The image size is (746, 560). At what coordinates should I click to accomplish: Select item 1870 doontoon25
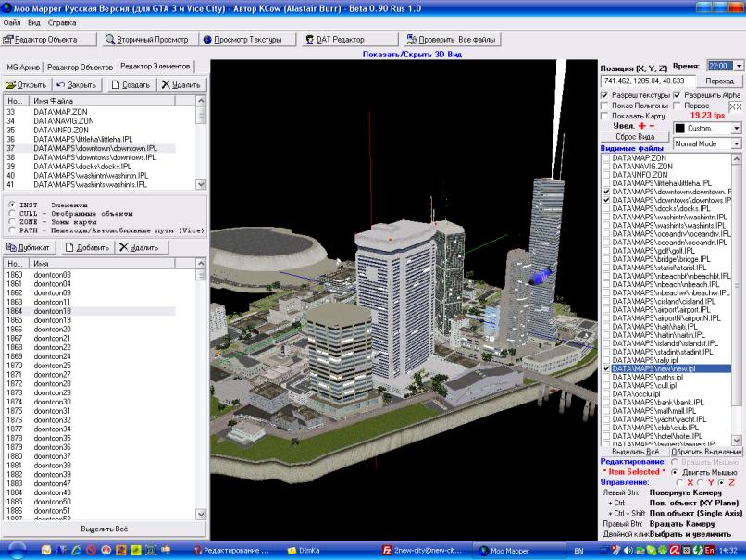pyautogui.click(x=91, y=366)
